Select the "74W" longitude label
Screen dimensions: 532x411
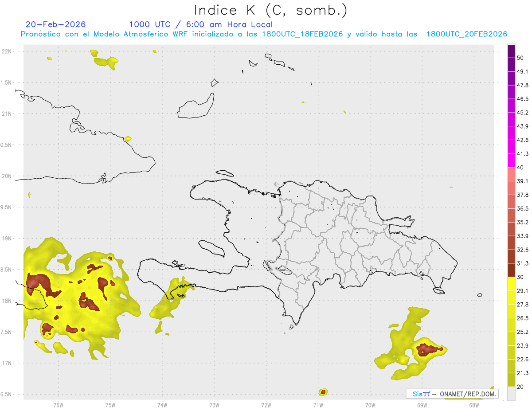162,405
